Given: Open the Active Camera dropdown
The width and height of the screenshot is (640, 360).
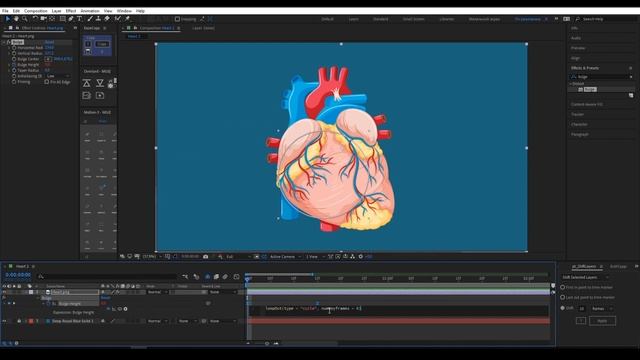Looking at the screenshot, I should point(285,257).
